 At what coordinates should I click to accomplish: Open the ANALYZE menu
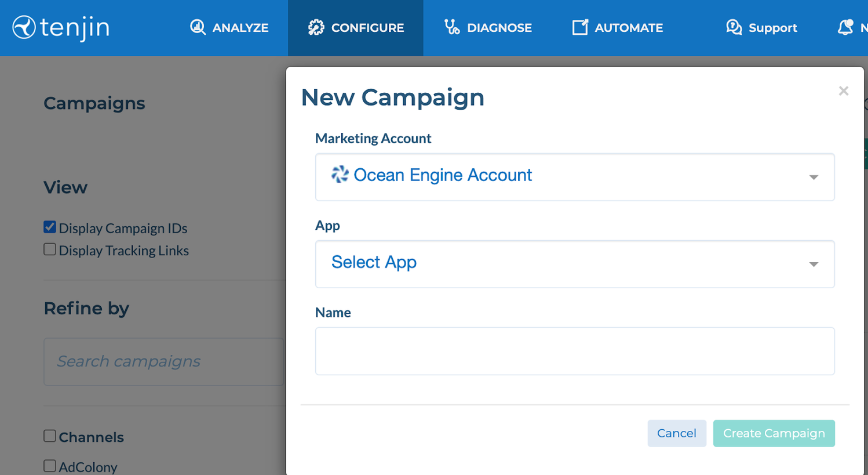229,28
